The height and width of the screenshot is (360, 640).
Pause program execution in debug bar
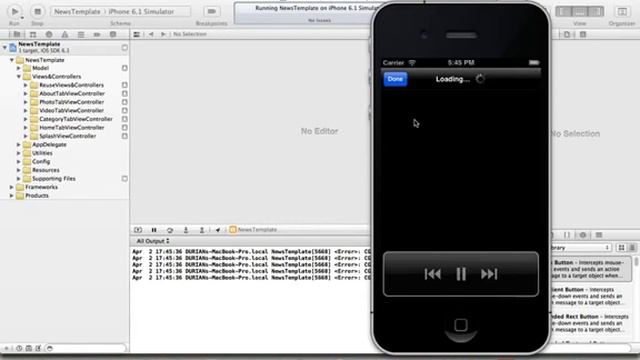click(x=154, y=230)
